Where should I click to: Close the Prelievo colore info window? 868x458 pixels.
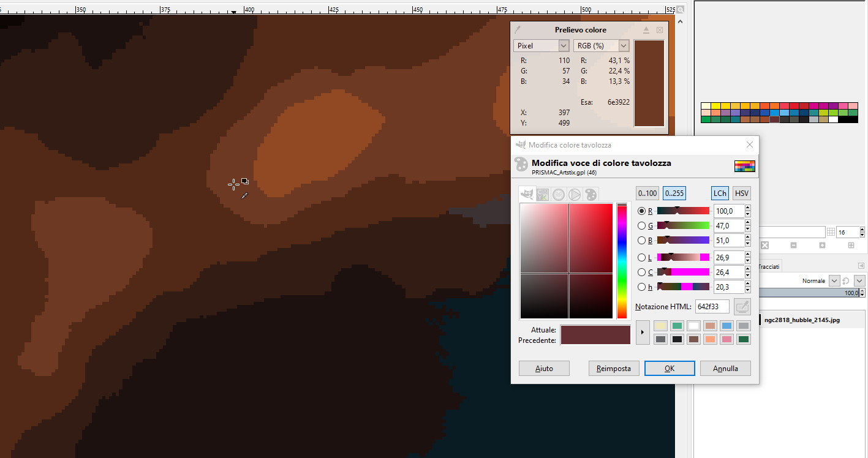coord(660,30)
